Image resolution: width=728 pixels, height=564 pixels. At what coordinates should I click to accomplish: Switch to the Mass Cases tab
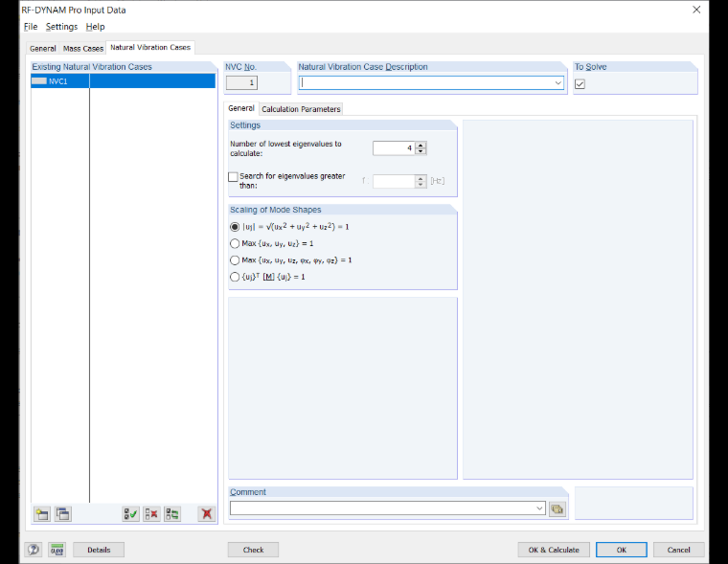(83, 48)
